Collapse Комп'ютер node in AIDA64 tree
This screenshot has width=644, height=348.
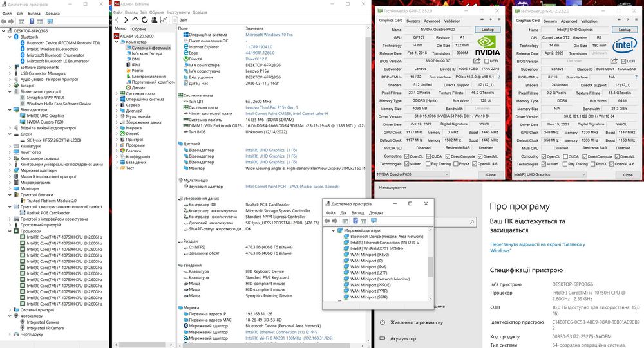tap(117, 42)
